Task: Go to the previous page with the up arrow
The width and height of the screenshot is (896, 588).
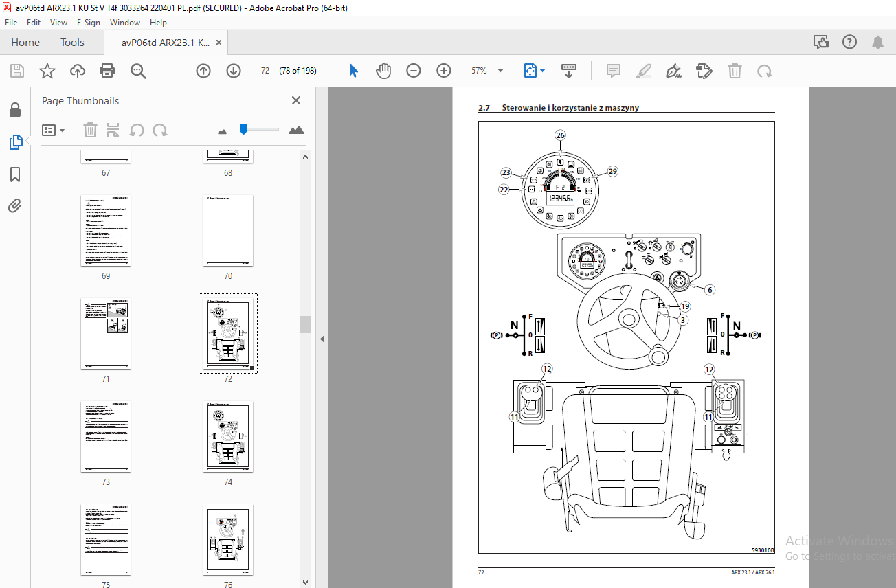Action: [203, 71]
